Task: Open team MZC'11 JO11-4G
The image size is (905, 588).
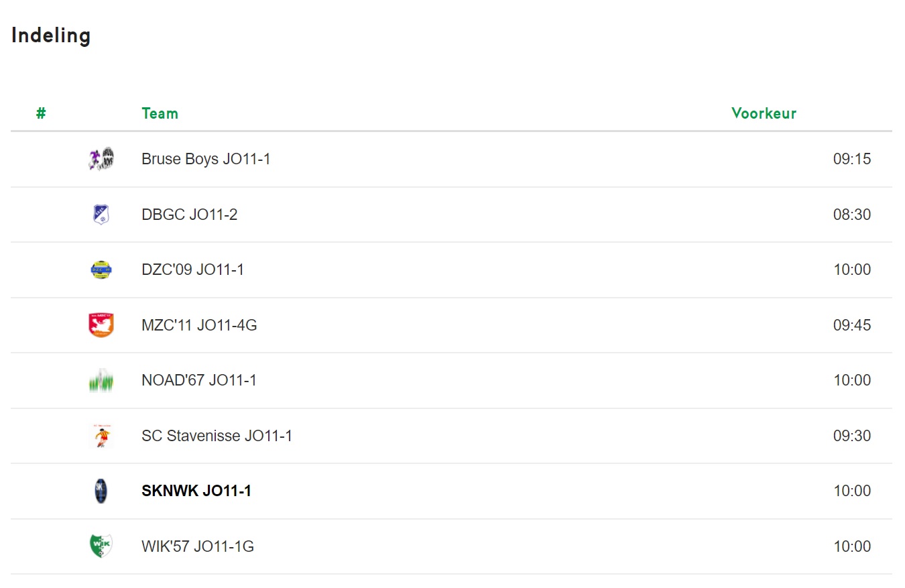Action: coord(199,325)
